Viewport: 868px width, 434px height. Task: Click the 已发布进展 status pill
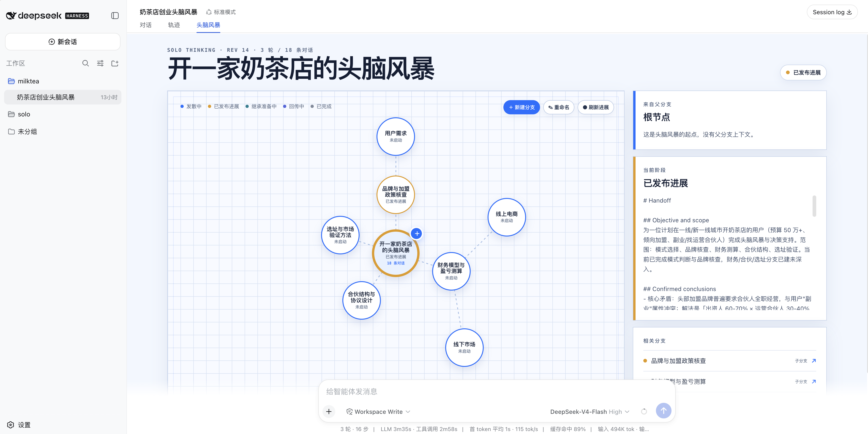pos(803,72)
